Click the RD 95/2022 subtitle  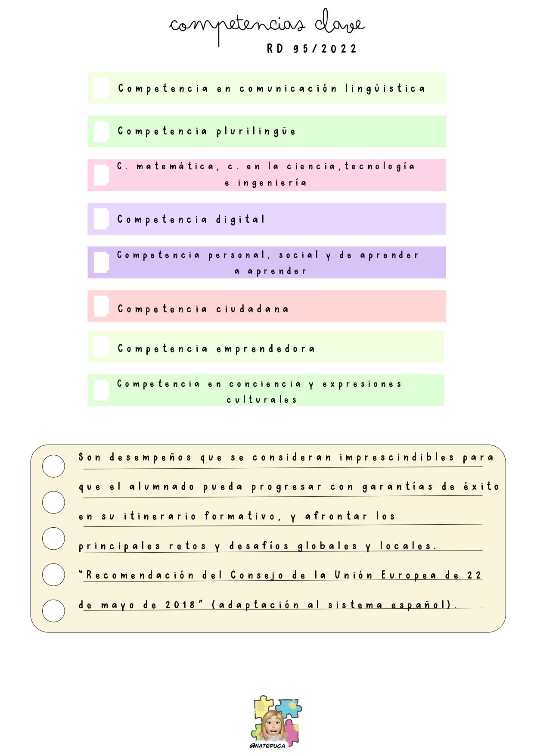(312, 49)
